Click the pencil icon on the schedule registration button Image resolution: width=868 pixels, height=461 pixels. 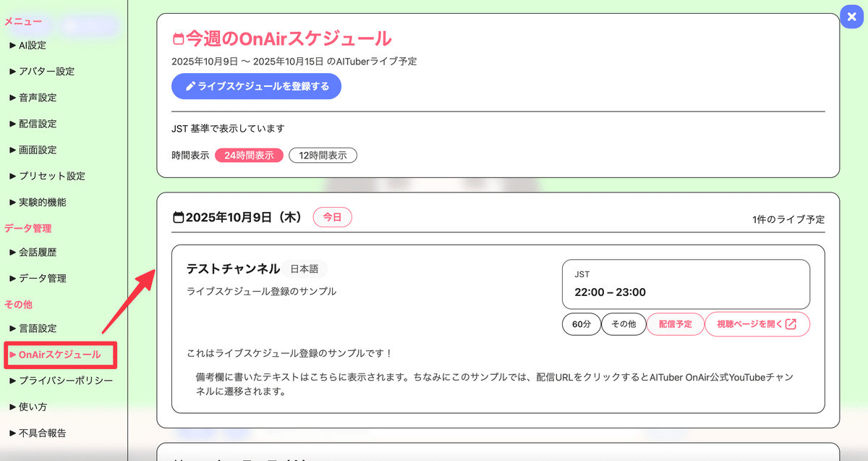point(192,85)
